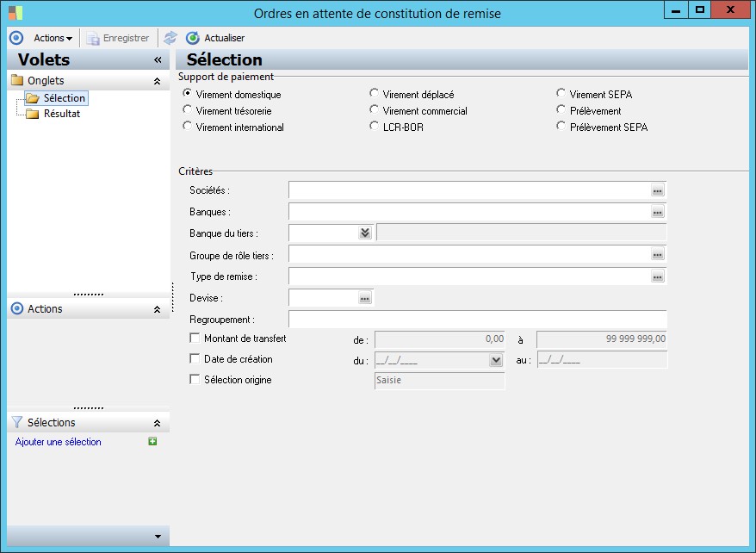The image size is (756, 553).
Task: Select Virement domestique radio button
Action: [x=187, y=93]
